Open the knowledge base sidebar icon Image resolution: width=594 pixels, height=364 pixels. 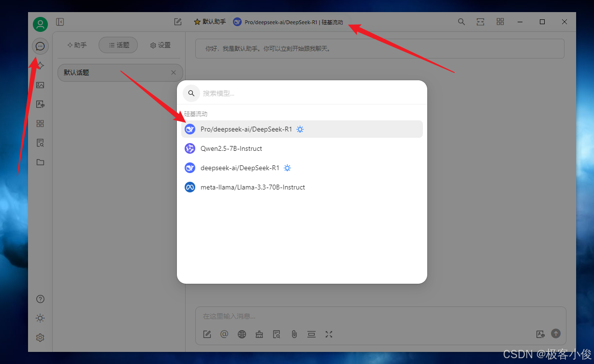click(x=40, y=143)
